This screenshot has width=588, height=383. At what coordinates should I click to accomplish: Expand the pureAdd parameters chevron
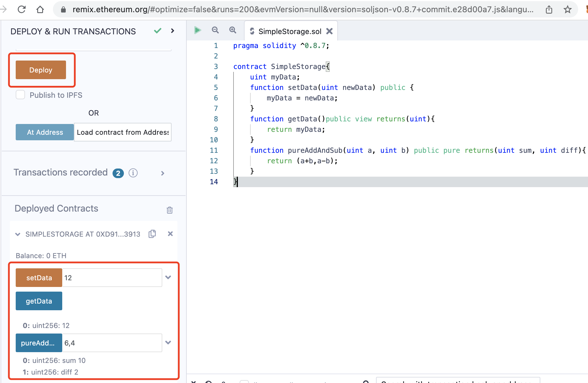tap(168, 343)
